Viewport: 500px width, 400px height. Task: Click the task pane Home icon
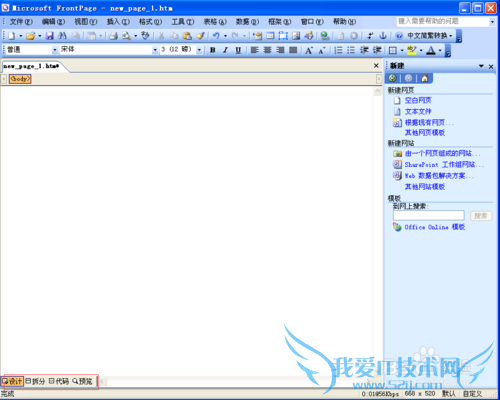point(424,78)
